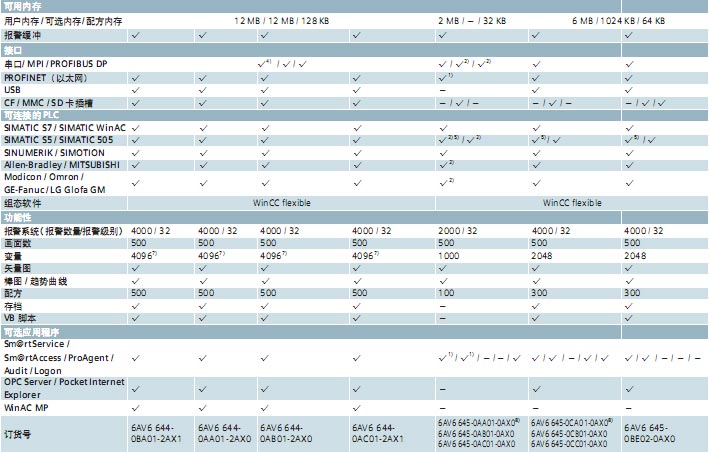Select the OPC Server / Pocket Internet Explorer label

coord(64,388)
